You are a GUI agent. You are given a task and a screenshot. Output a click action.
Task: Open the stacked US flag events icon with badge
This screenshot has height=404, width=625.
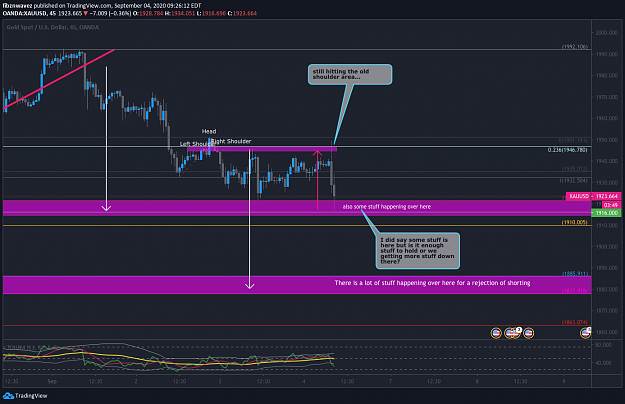click(x=513, y=333)
